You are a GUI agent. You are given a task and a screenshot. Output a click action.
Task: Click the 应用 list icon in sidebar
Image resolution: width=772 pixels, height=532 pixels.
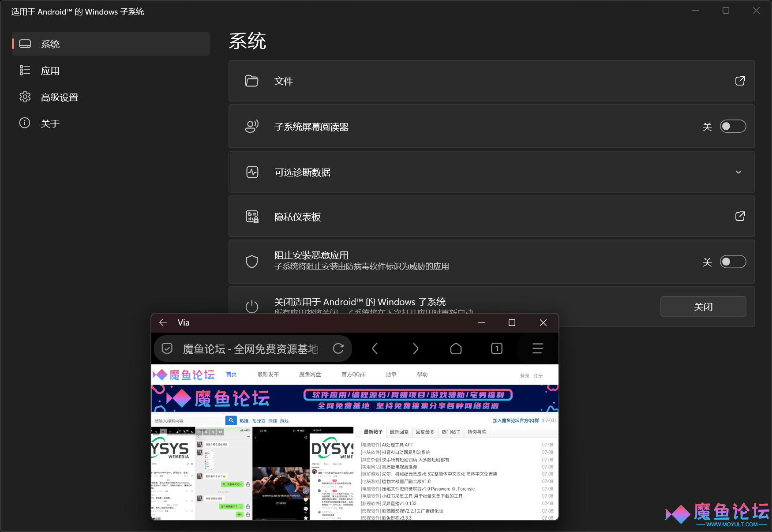point(25,70)
